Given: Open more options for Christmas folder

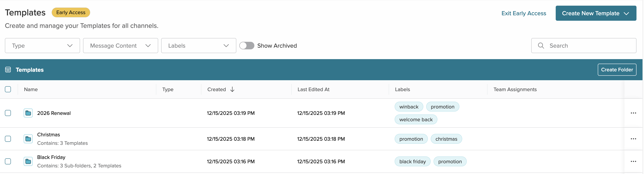Looking at the screenshot, I should click(x=633, y=139).
